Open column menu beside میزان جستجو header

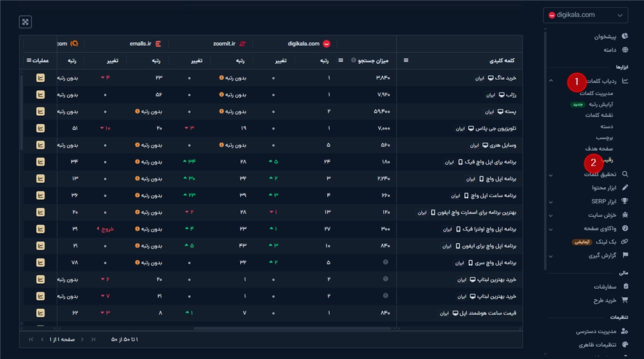pos(341,60)
